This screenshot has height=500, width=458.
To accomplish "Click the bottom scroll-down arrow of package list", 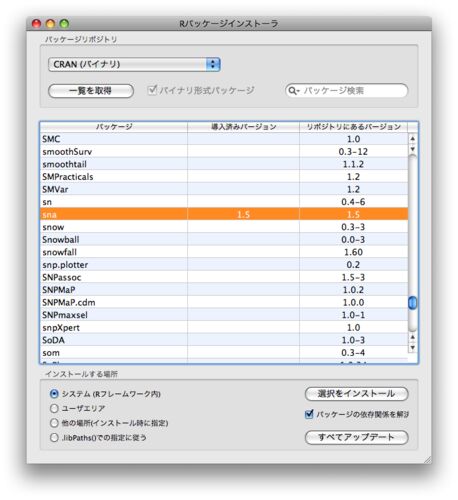I will [x=413, y=347].
